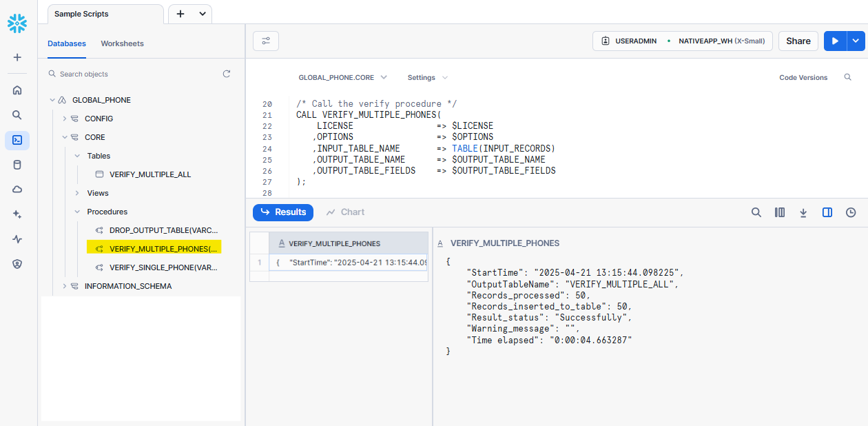Switch to the Worksheets tab

coord(123,43)
